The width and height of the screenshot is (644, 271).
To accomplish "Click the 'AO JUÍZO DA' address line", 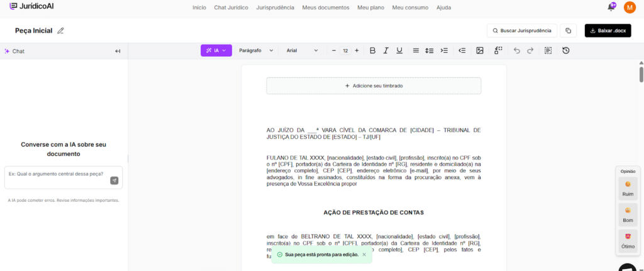I will (374, 133).
